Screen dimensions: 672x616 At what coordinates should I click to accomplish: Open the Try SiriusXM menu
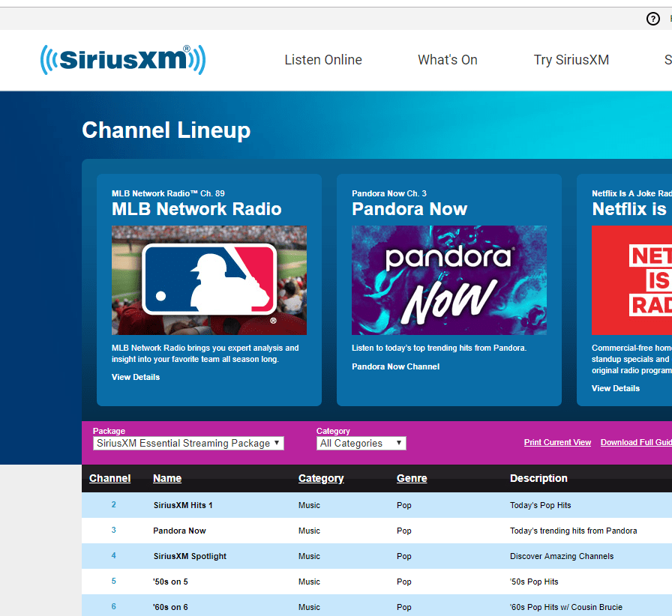coord(571,60)
